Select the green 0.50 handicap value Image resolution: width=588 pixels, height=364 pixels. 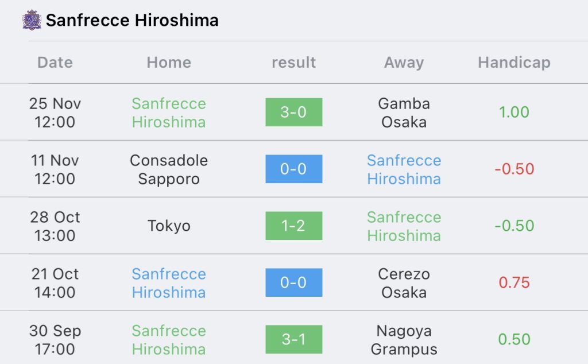pos(514,339)
